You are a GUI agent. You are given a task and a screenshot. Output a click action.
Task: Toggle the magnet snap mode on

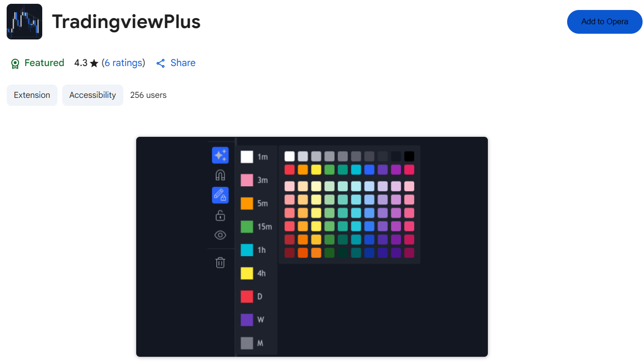(220, 175)
